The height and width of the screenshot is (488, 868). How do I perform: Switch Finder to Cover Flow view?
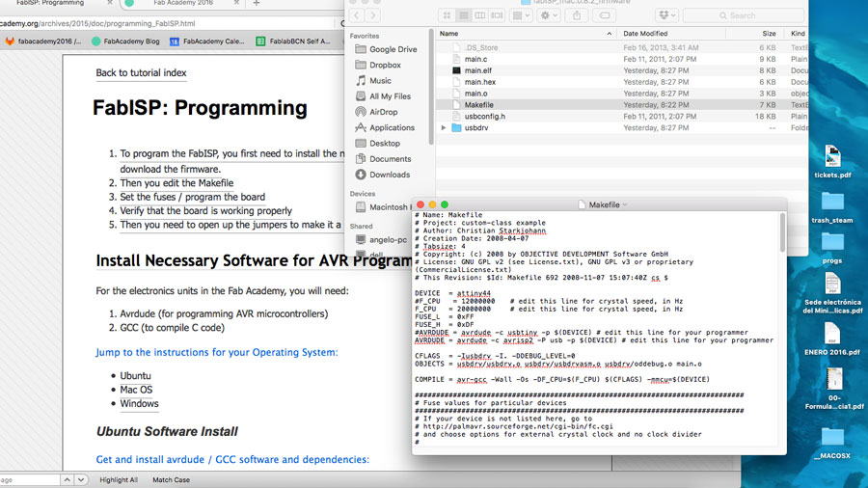497,15
